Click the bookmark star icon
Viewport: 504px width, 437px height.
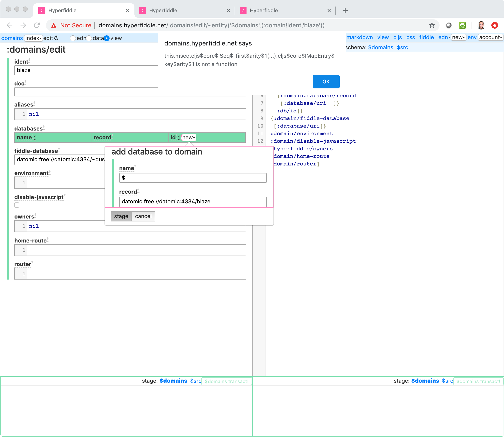[x=432, y=25]
